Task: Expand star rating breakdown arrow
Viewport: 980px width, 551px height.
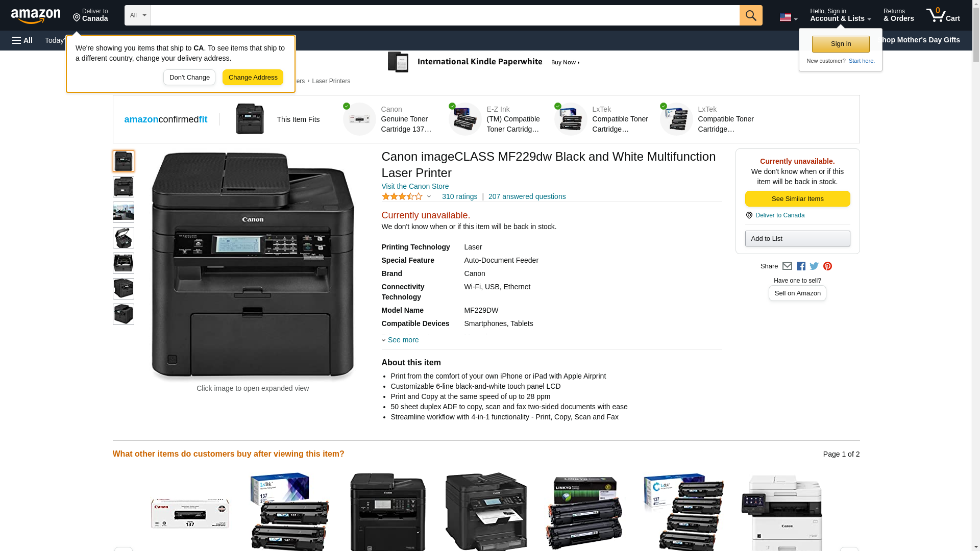Action: tap(429, 197)
